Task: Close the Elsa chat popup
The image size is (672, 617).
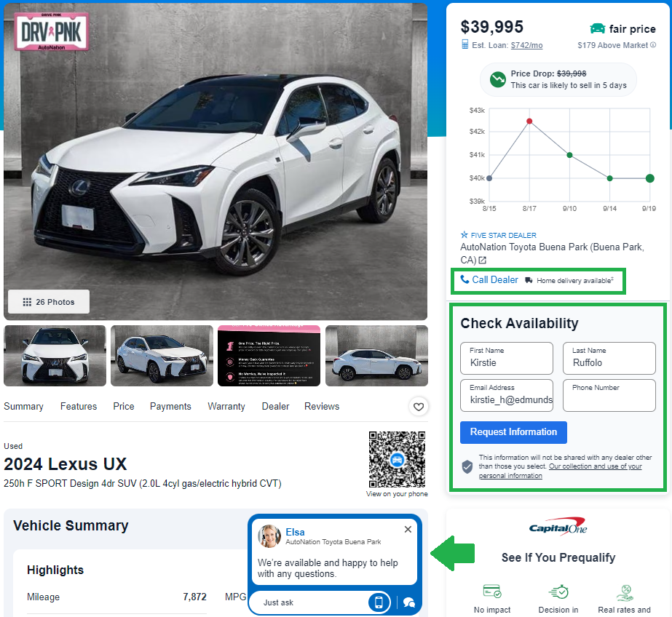Action: click(408, 530)
